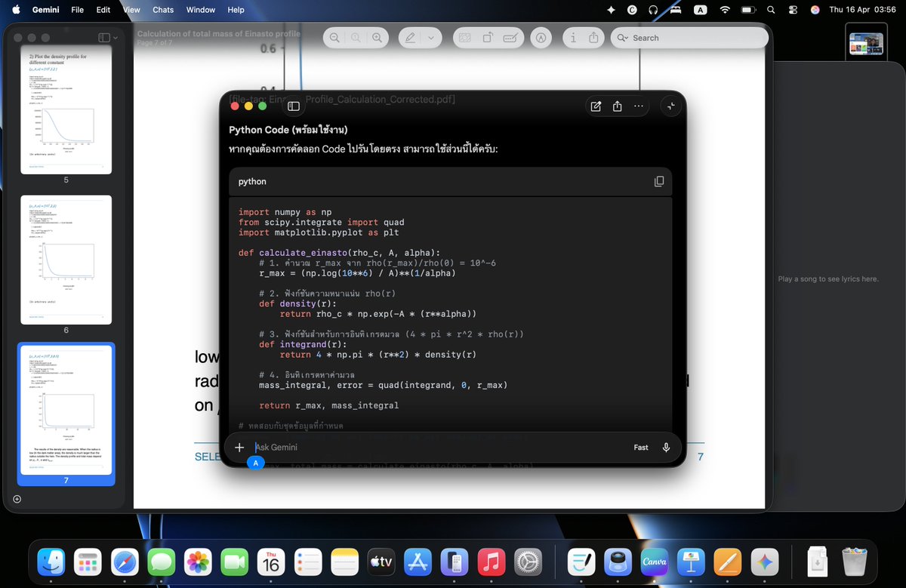Open System Settings from the Dock
The width and height of the screenshot is (906, 588).
click(x=528, y=562)
